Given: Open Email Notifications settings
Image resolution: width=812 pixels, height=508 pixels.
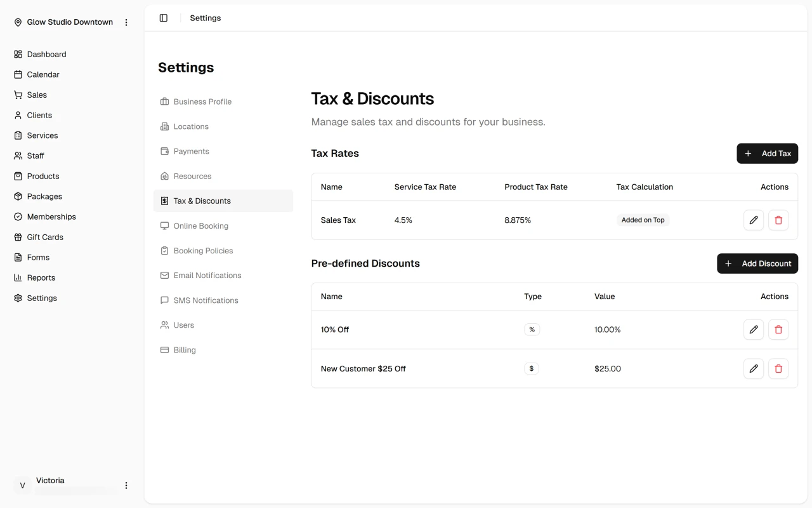Looking at the screenshot, I should point(223,275).
